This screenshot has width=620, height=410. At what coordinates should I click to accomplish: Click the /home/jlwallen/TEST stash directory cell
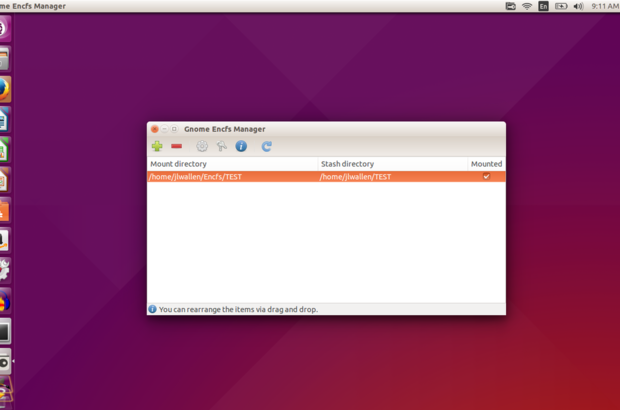[x=355, y=176]
